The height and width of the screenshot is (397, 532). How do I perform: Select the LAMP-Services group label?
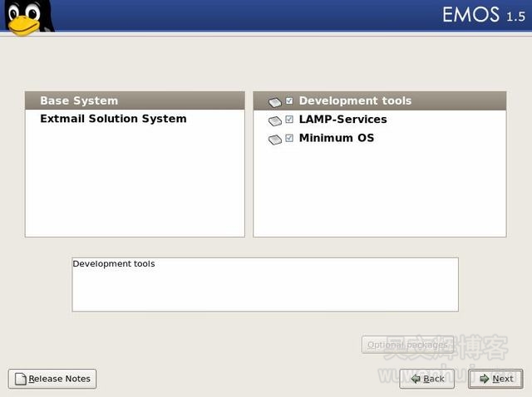342,120
